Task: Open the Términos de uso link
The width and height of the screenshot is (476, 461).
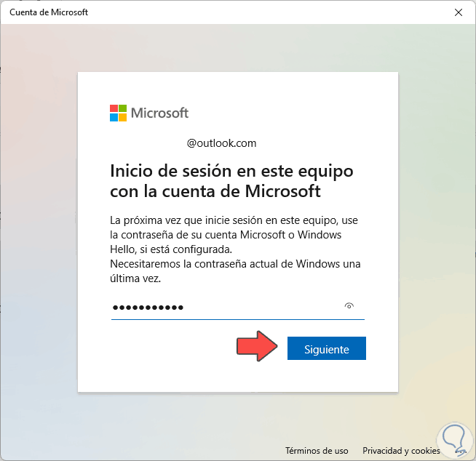Action: pos(317,451)
